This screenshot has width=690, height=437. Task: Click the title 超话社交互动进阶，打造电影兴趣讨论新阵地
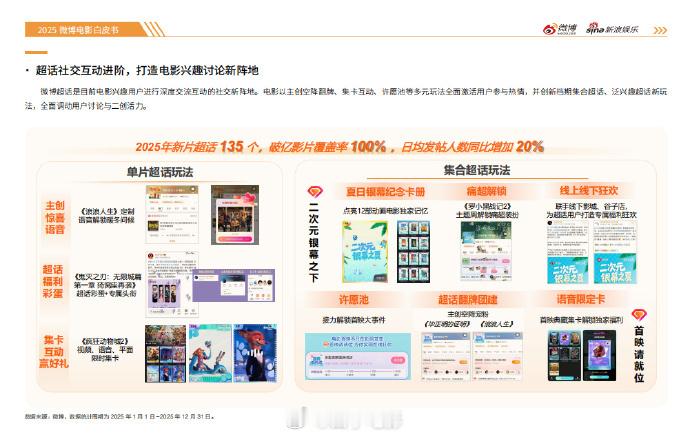(x=147, y=70)
